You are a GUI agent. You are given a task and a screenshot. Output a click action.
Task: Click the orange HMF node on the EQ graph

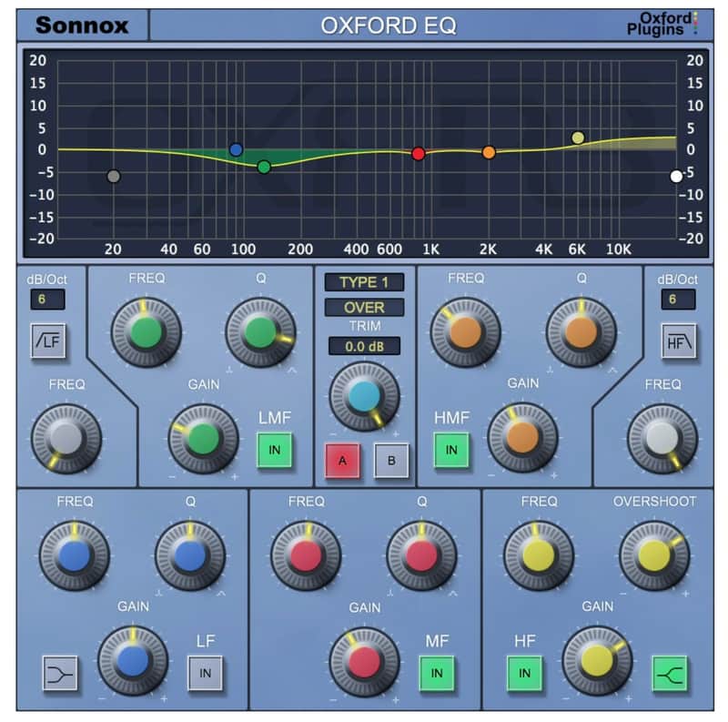pyautogui.click(x=489, y=152)
